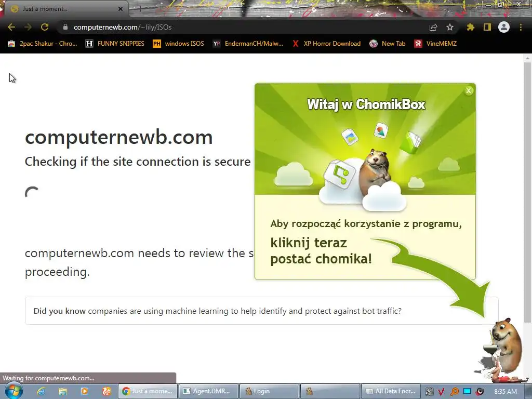Click 'Checking if the site connection is secure' text

[x=138, y=162]
